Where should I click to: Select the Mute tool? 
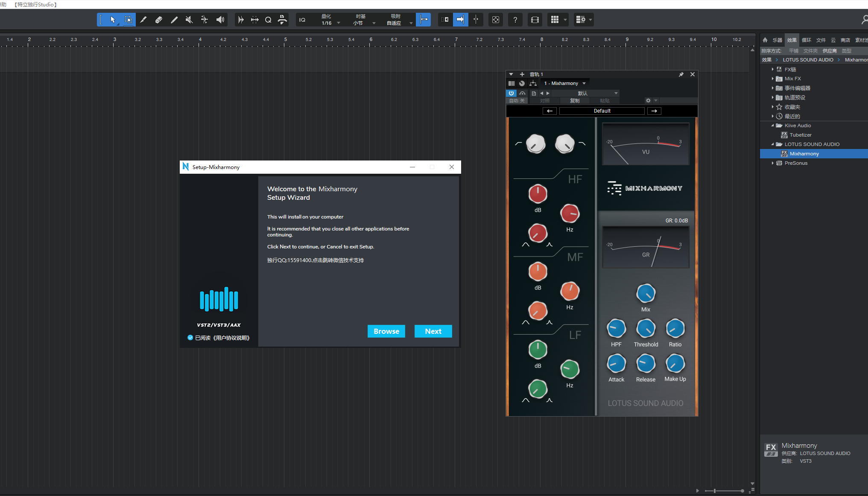point(189,20)
